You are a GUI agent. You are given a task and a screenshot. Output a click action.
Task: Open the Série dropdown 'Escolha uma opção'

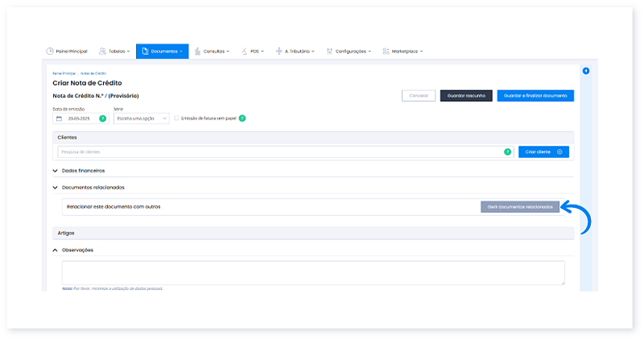tap(142, 118)
